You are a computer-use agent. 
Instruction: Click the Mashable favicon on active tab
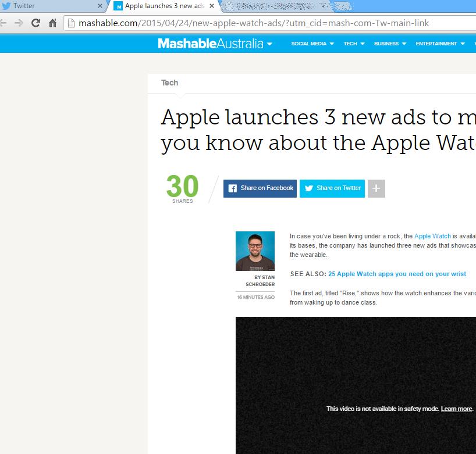point(118,6)
